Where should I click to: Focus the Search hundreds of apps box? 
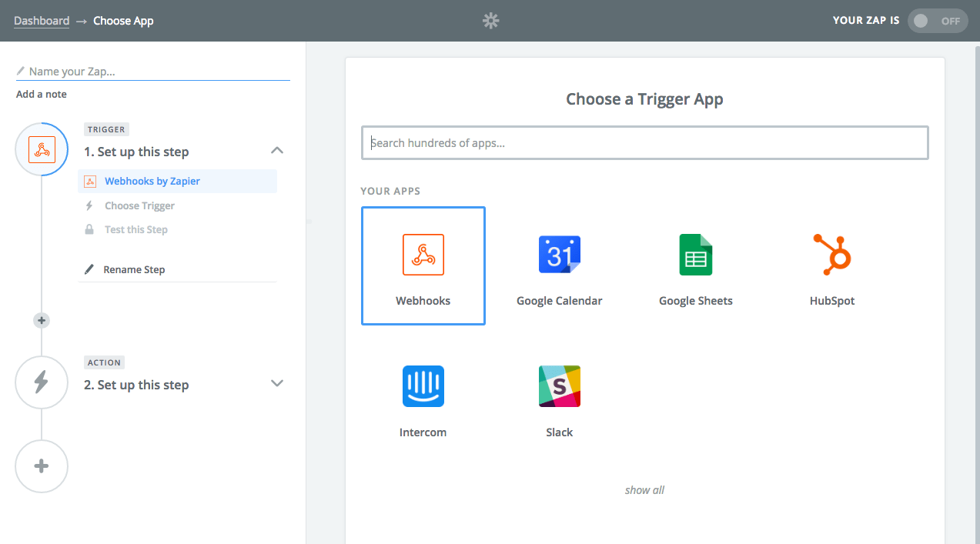point(645,142)
